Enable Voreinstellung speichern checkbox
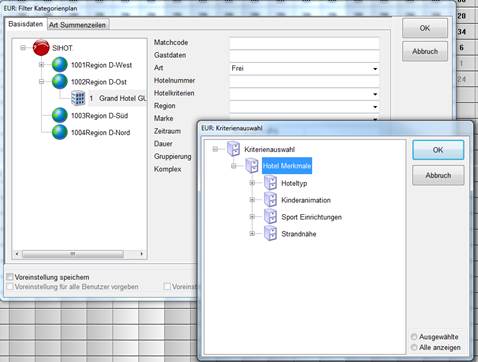The height and width of the screenshot is (362, 478). click(x=10, y=277)
